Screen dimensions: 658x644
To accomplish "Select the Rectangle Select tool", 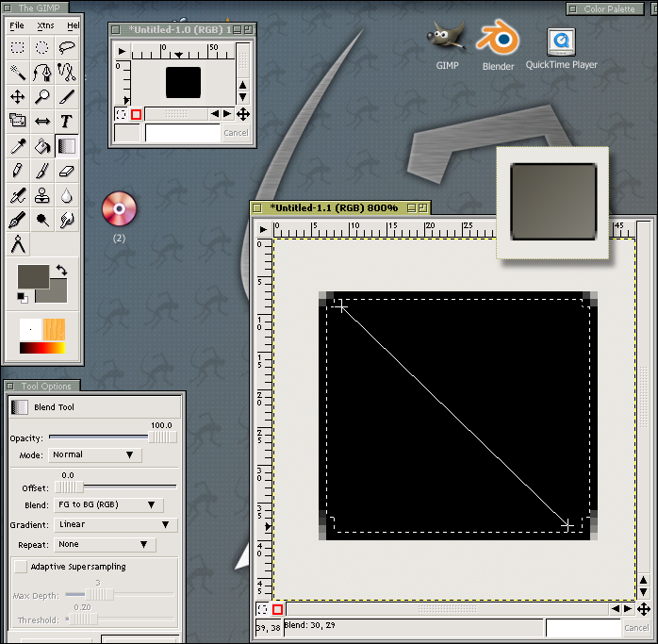I will (x=17, y=47).
